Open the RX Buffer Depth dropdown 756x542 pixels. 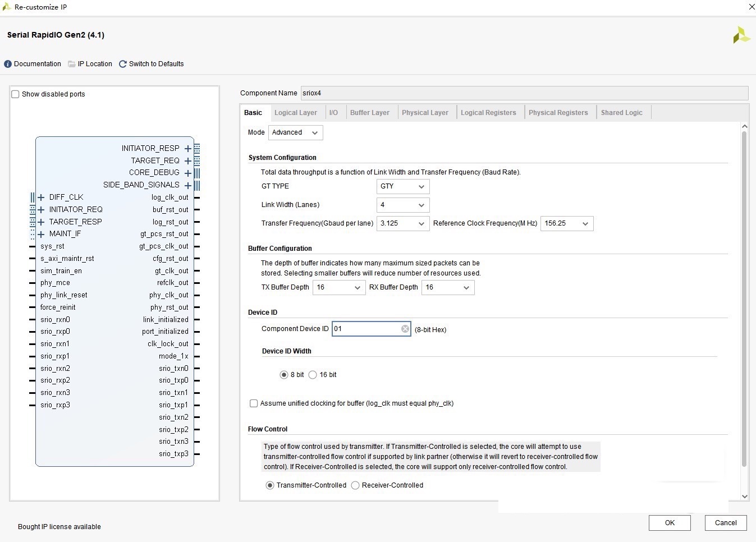448,287
